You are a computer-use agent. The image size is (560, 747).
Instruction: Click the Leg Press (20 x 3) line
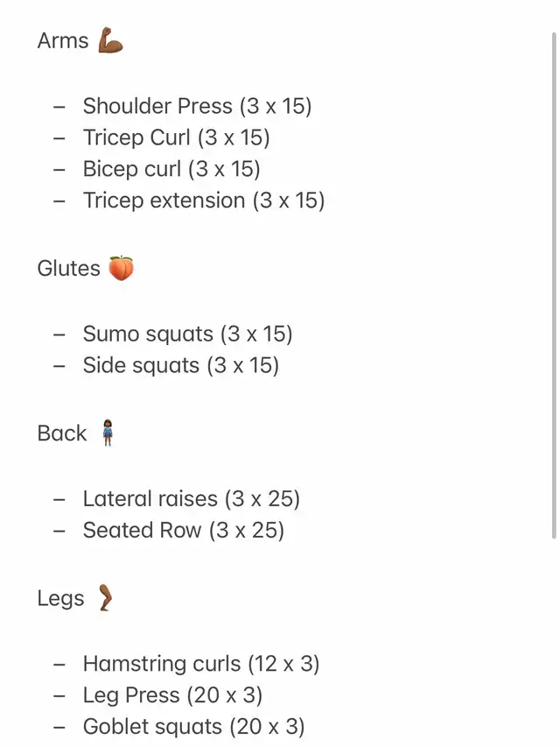click(173, 695)
